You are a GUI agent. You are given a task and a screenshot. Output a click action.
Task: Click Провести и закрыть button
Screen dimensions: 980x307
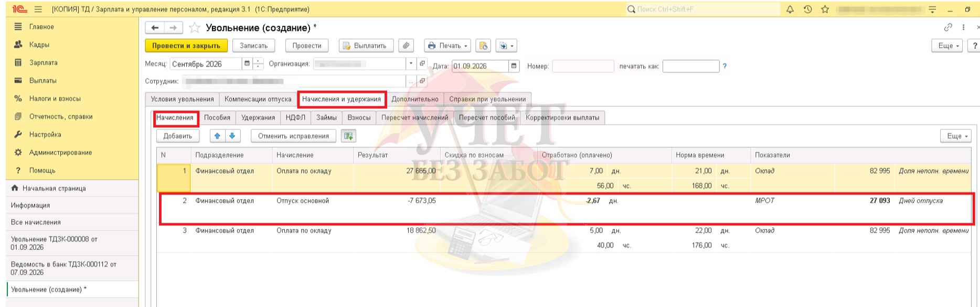(186, 46)
